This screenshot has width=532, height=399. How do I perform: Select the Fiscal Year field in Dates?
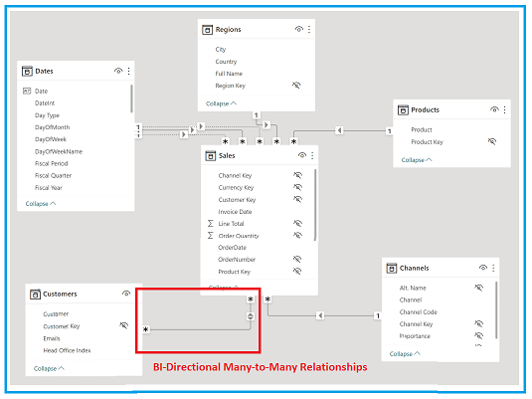tap(49, 188)
